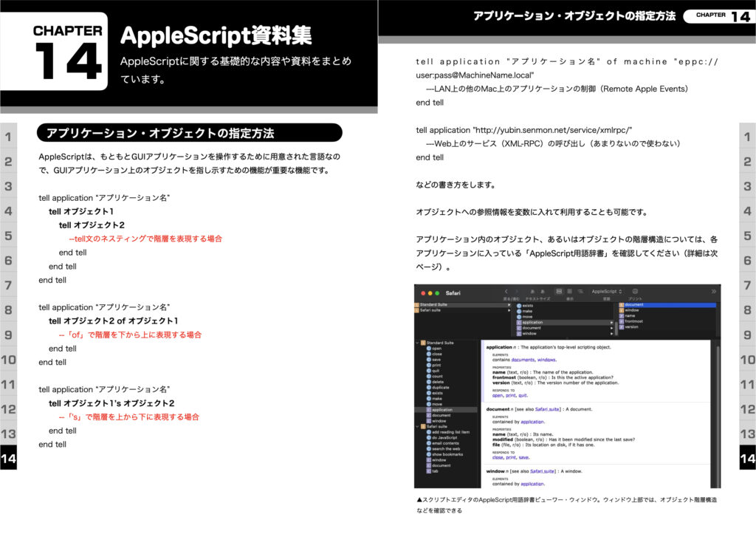Open the AppleScript language dropdown
The height and width of the screenshot is (534, 756).
pos(607,292)
